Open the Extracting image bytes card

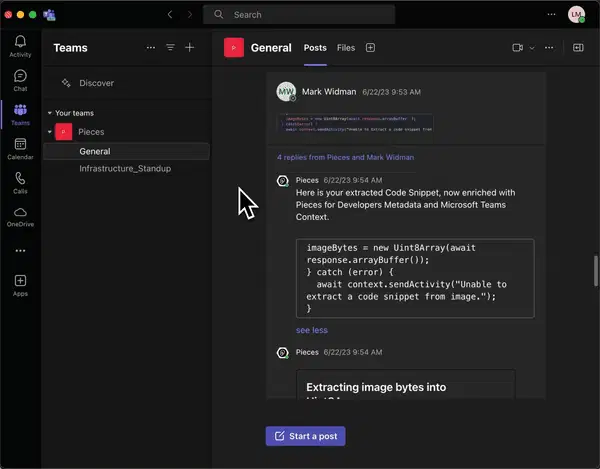(406, 384)
